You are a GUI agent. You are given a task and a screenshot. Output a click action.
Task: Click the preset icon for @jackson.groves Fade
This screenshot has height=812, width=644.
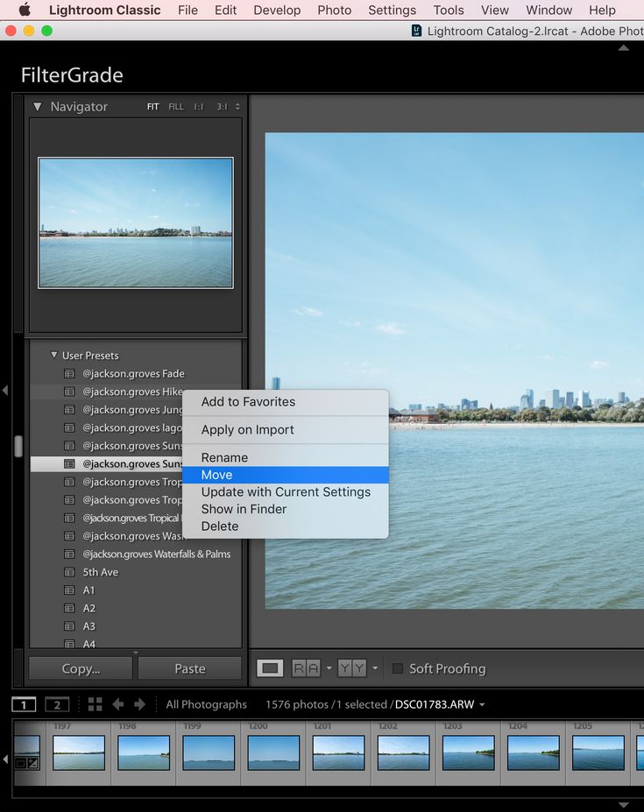tap(69, 374)
